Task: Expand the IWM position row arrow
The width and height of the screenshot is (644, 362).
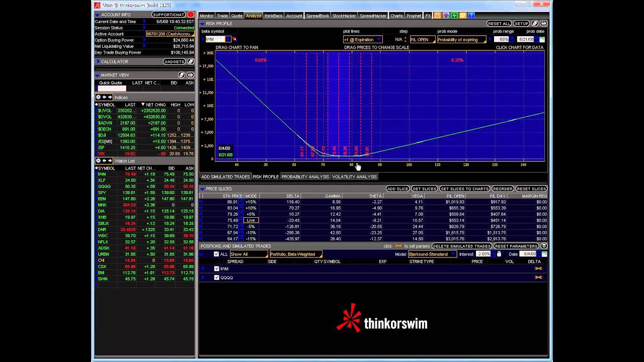Action: point(203,269)
